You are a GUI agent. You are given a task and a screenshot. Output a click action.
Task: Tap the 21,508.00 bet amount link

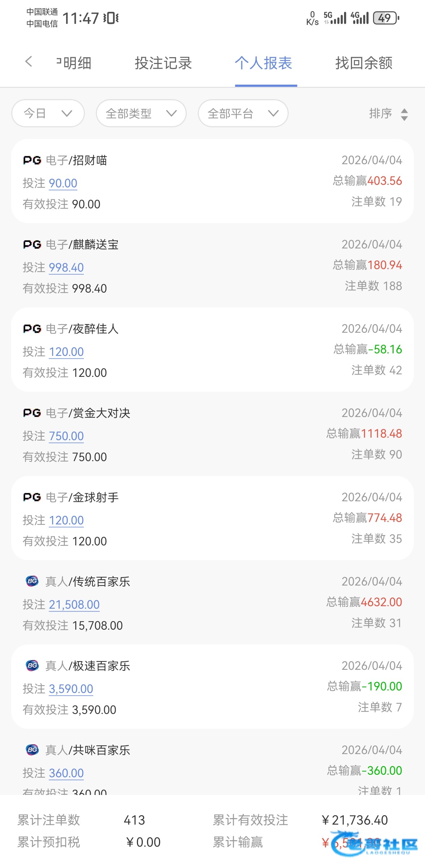pos(74,605)
